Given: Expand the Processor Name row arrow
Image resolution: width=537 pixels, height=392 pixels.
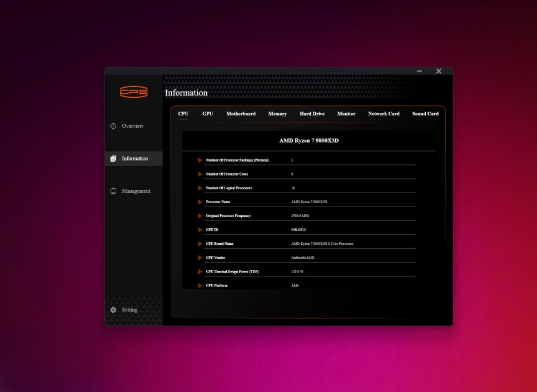Looking at the screenshot, I should point(200,202).
